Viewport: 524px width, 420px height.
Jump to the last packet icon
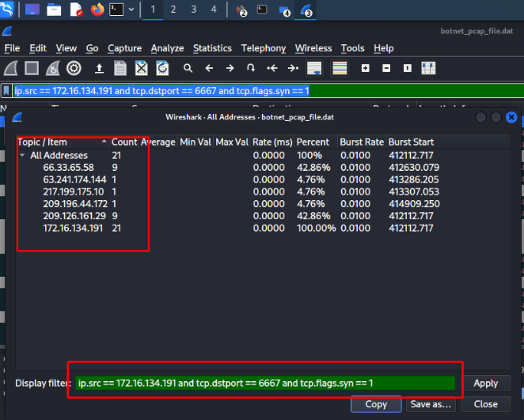coord(293,69)
